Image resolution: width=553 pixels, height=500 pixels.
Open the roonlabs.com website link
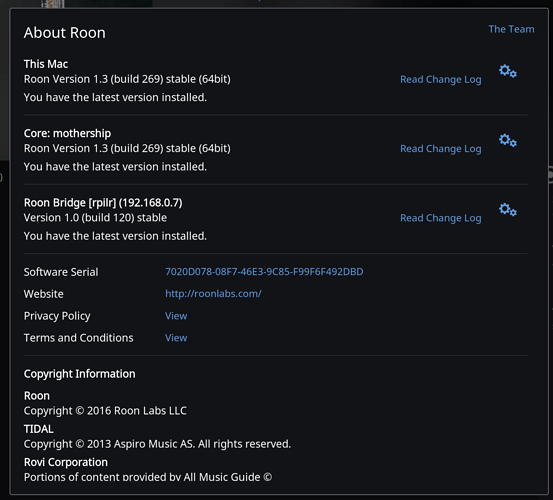[213, 294]
